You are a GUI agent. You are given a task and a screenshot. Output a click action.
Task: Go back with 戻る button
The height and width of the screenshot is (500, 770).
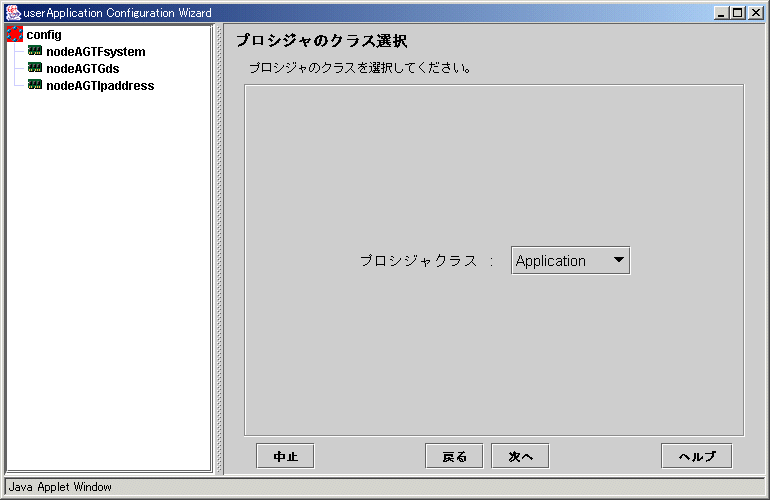coord(454,456)
